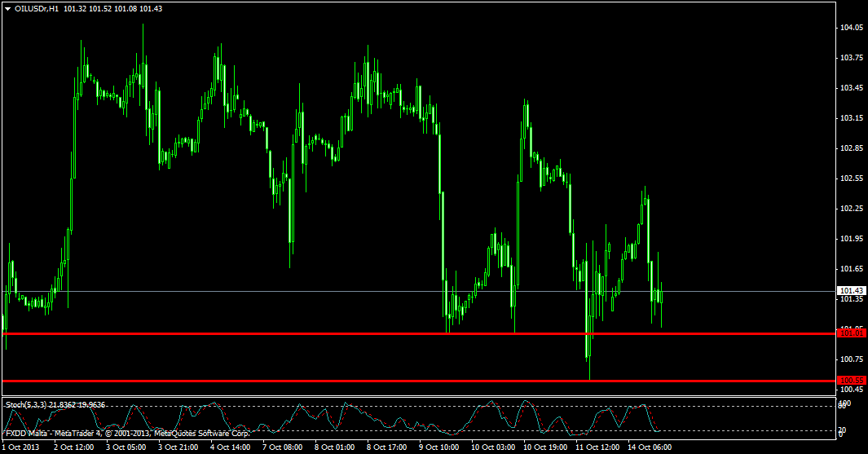Click the red 101.01 price tag
This screenshot has width=868, height=454.
852,333
